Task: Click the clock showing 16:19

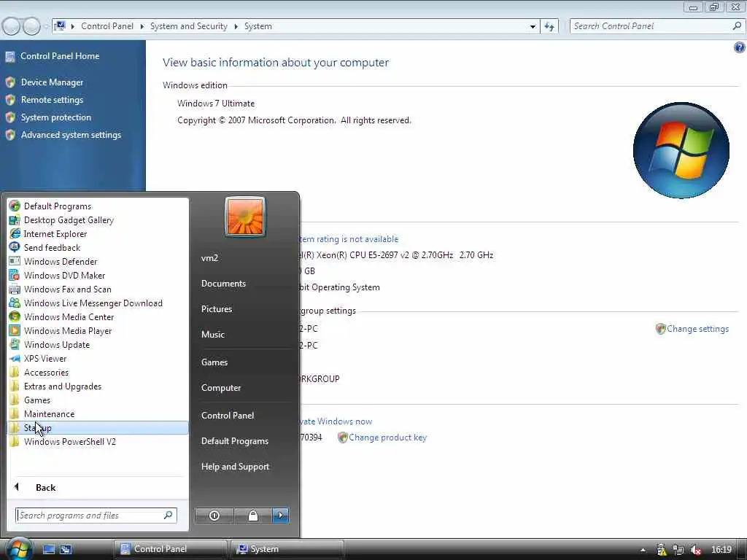Action: pos(721,550)
